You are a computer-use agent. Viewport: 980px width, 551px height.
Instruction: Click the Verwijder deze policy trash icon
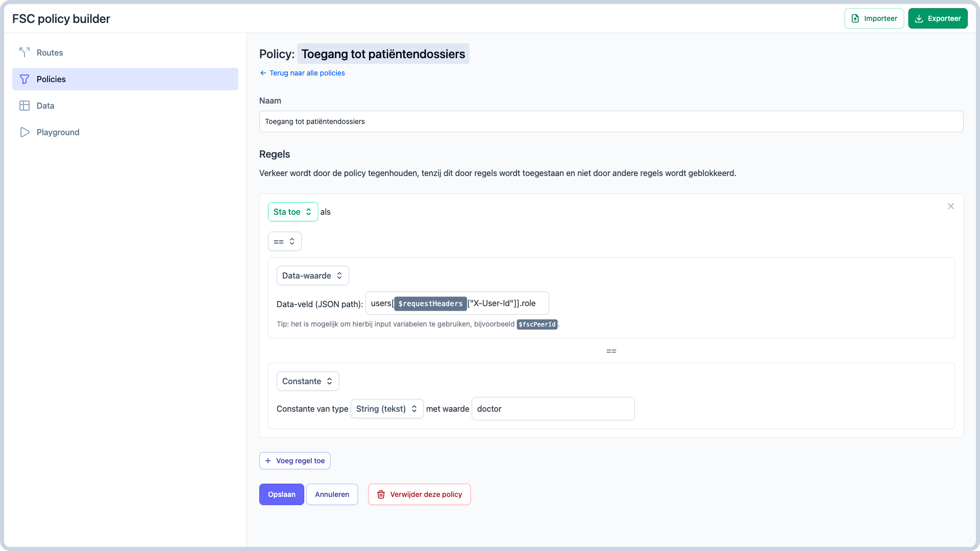(x=380, y=494)
